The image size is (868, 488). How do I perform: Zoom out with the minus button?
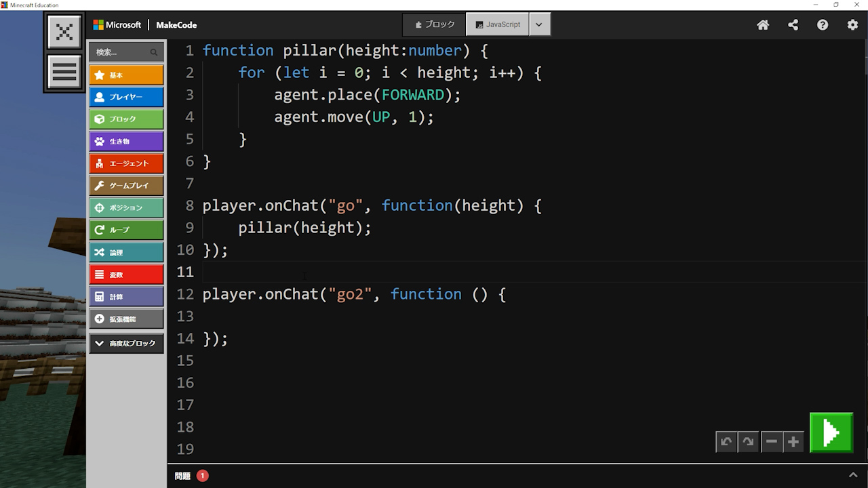[772, 442]
